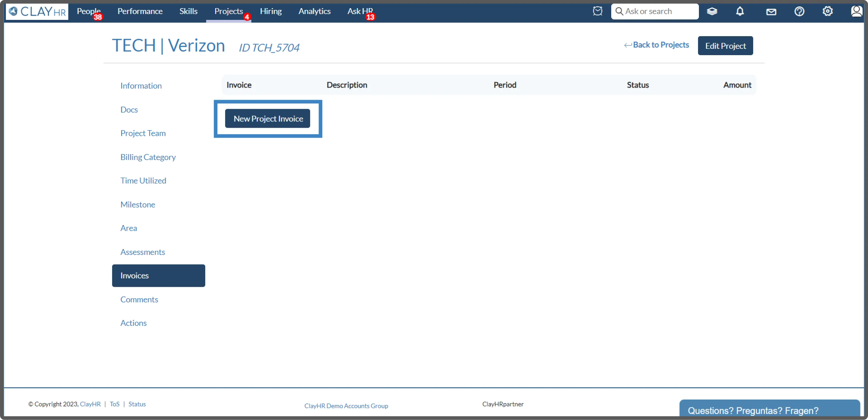Open the user profile icon

coord(856,11)
